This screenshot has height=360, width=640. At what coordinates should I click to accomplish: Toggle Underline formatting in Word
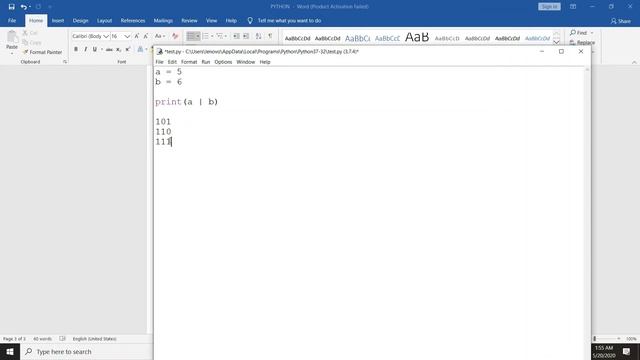pyautogui.click(x=95, y=49)
